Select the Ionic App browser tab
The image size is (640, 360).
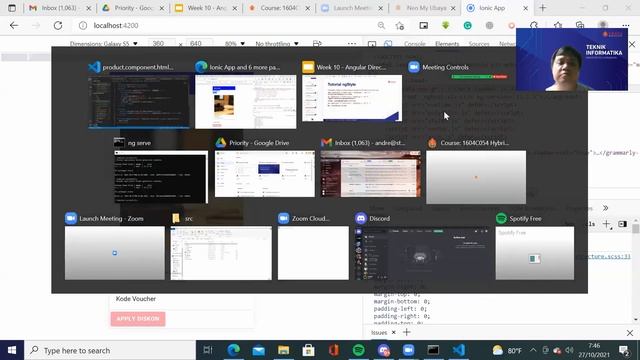click(x=492, y=8)
